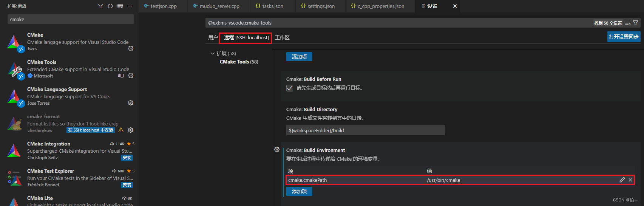Open the settings filter funnel icon

pos(636,23)
